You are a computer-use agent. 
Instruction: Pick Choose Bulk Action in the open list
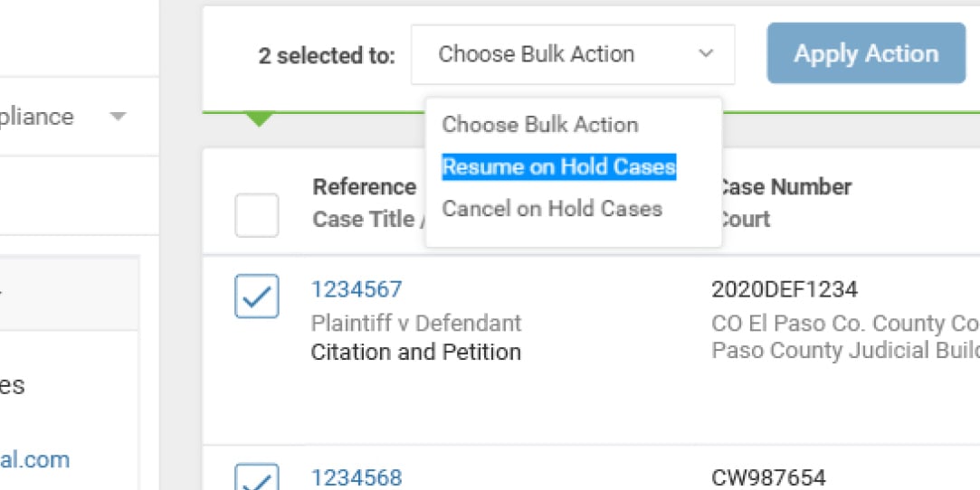tap(539, 125)
